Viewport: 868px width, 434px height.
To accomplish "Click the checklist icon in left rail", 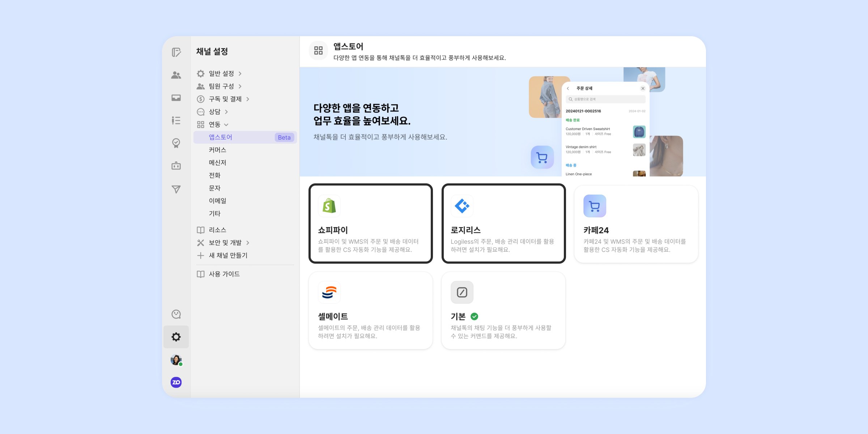I will 176,120.
